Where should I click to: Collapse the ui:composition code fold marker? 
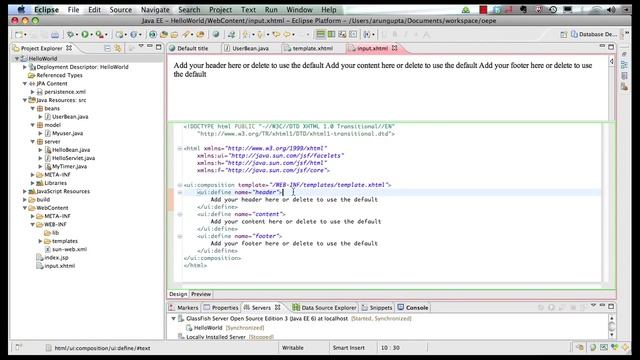pyautogui.click(x=180, y=185)
